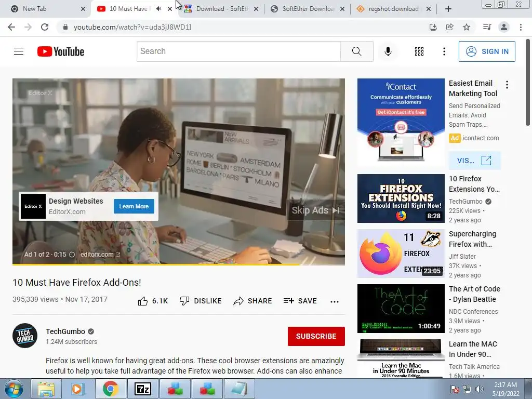Install page as app icon in address bar
The height and width of the screenshot is (399, 532).
click(x=433, y=27)
